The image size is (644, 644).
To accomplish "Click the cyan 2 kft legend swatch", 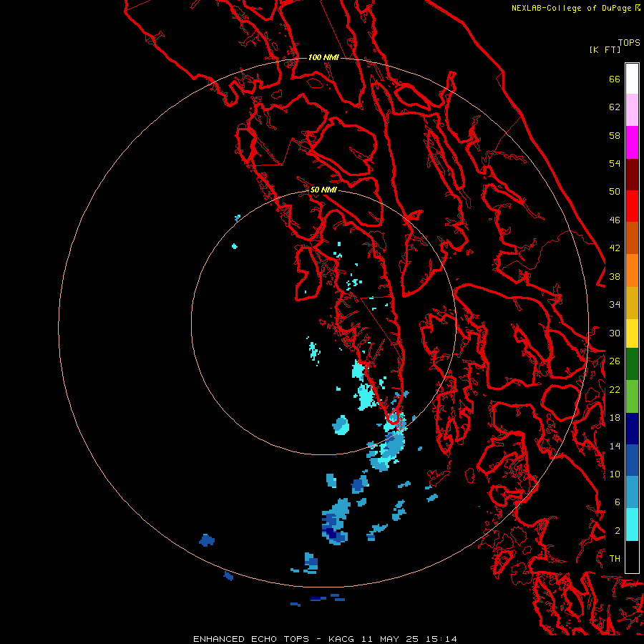I will tap(632, 525).
